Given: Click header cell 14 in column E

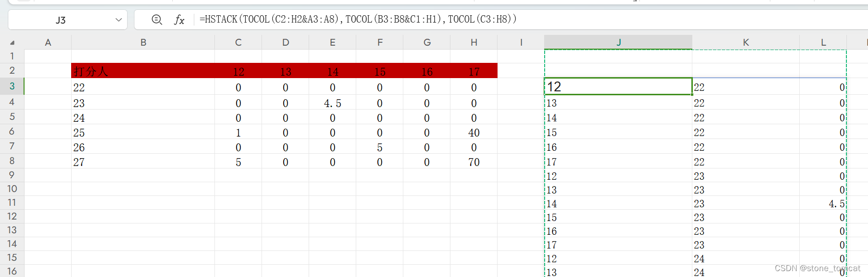Looking at the screenshot, I should coord(333,71).
